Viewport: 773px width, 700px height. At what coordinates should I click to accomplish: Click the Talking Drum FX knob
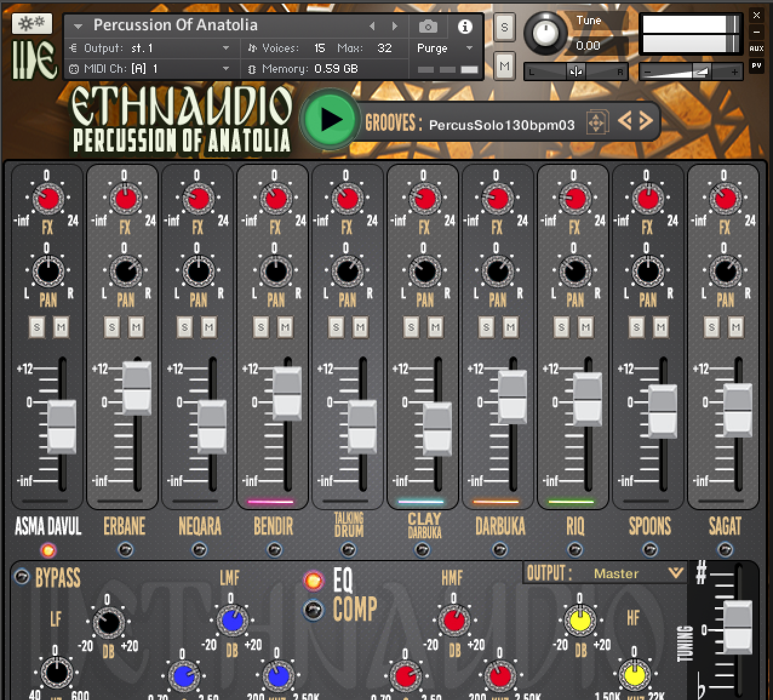(x=347, y=198)
